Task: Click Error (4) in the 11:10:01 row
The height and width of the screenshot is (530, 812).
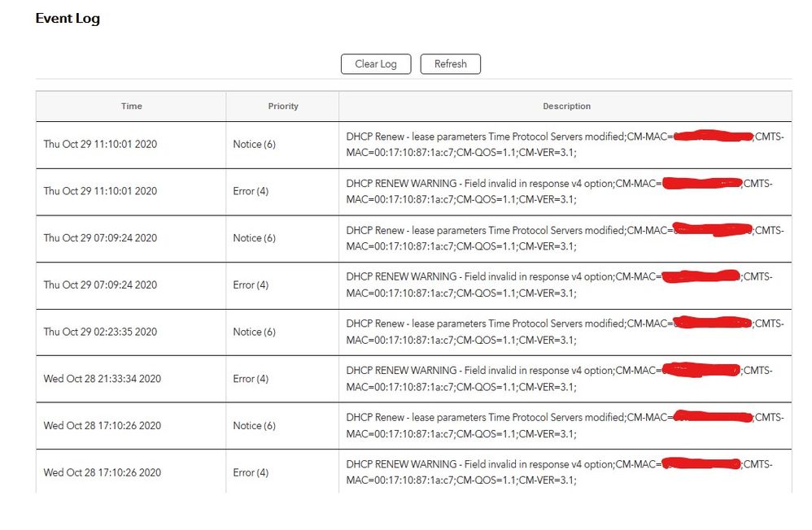Action: pyautogui.click(x=251, y=191)
